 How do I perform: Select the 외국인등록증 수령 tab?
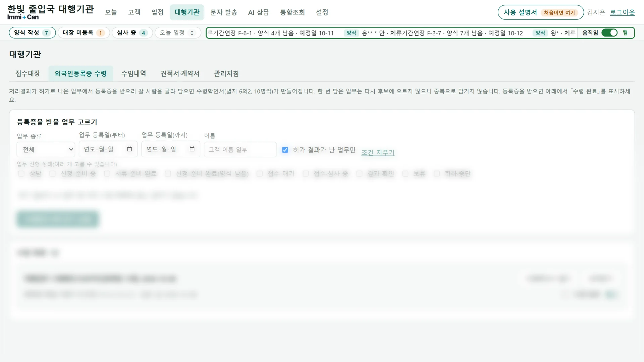click(x=80, y=73)
